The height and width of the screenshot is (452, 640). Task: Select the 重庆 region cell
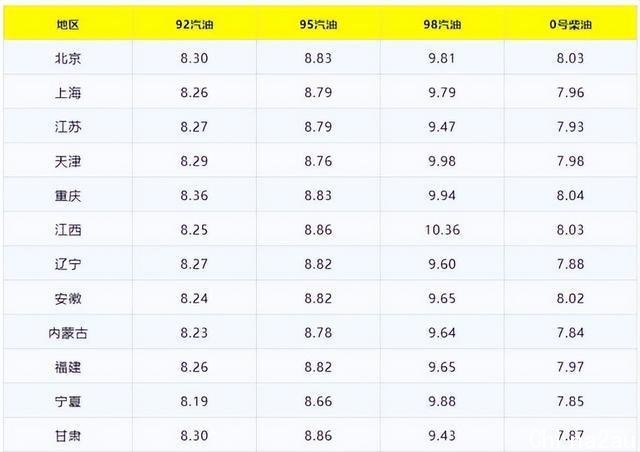coord(68,196)
